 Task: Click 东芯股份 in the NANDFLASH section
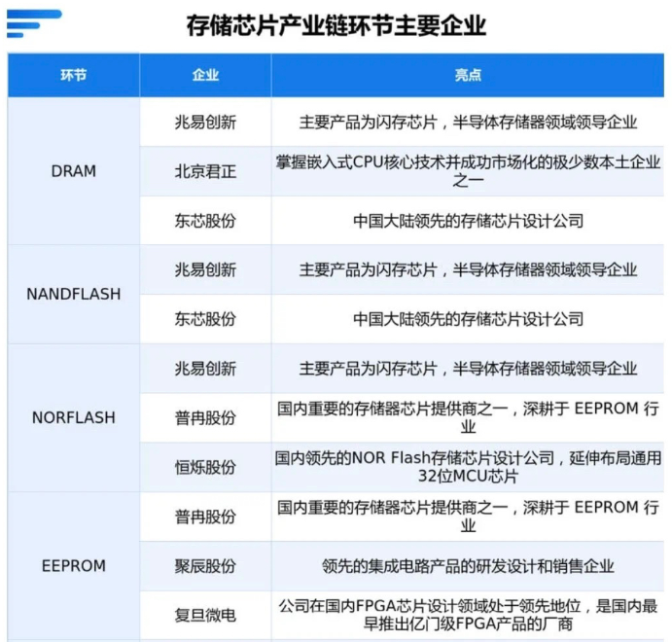coord(205,319)
